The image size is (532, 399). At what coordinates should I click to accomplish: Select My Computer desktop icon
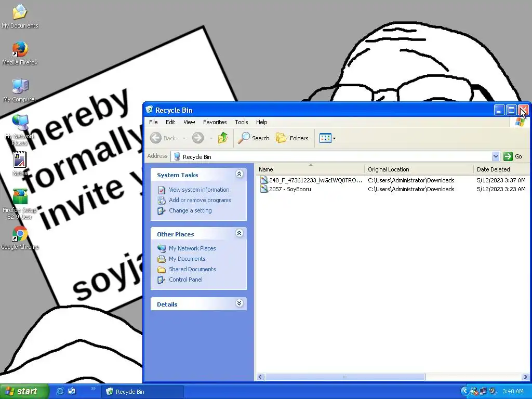point(20,90)
